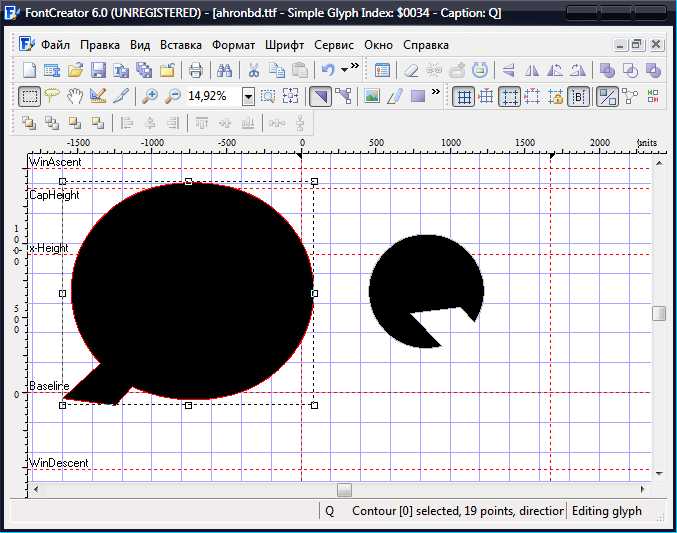
Task: Select the freehand pencil contour tool
Action: pyautogui.click(x=395, y=96)
